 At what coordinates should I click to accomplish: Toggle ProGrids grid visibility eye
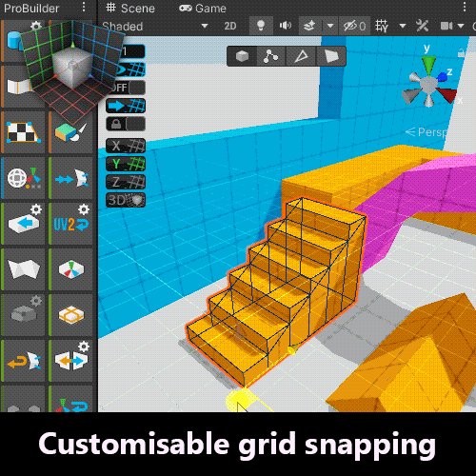pyautogui.click(x=130, y=69)
